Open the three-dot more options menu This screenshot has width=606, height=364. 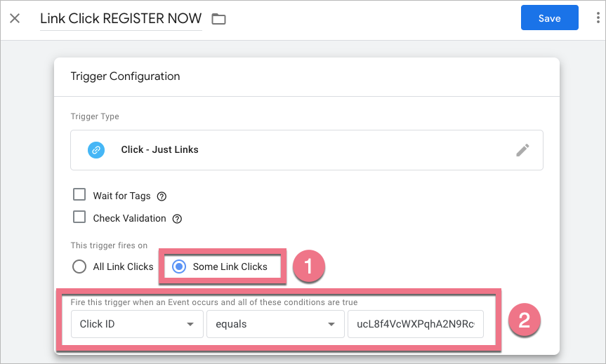[597, 18]
